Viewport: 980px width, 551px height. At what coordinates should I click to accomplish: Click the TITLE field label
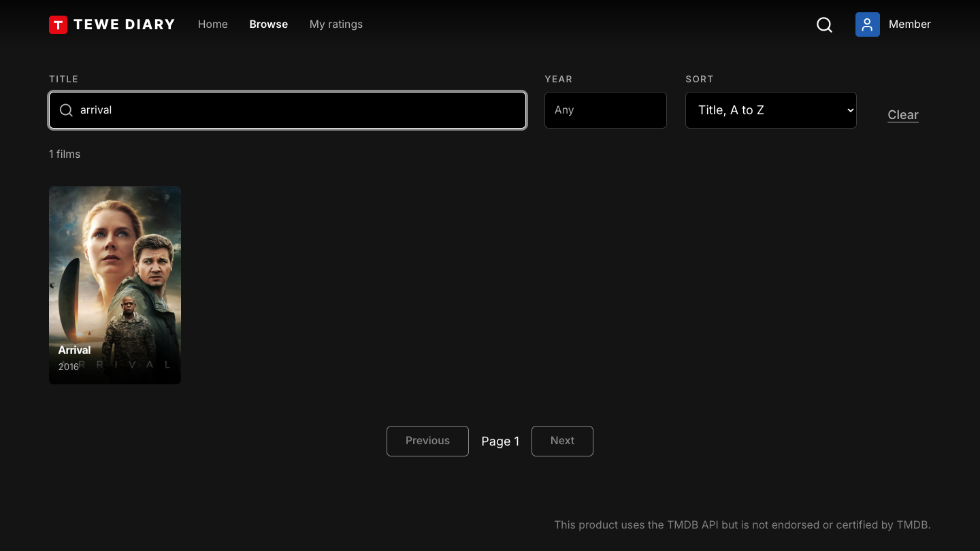pyautogui.click(x=63, y=79)
